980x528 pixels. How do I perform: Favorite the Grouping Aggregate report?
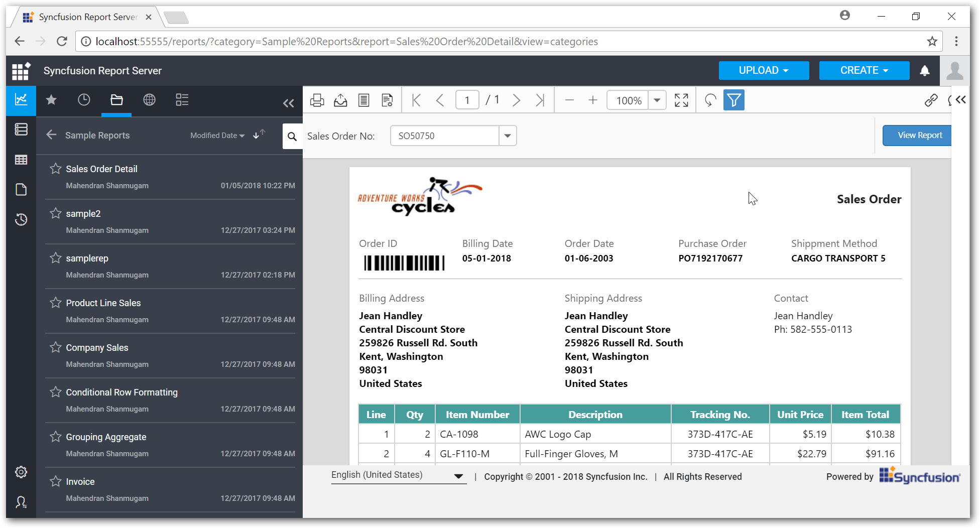pyautogui.click(x=55, y=437)
